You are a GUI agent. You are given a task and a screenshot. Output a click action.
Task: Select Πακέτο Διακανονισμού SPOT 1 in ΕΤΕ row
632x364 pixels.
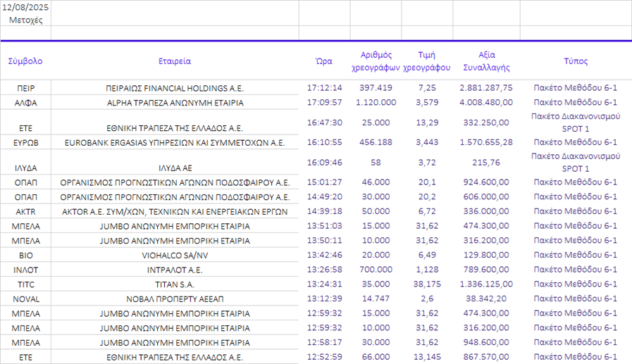[x=576, y=123]
